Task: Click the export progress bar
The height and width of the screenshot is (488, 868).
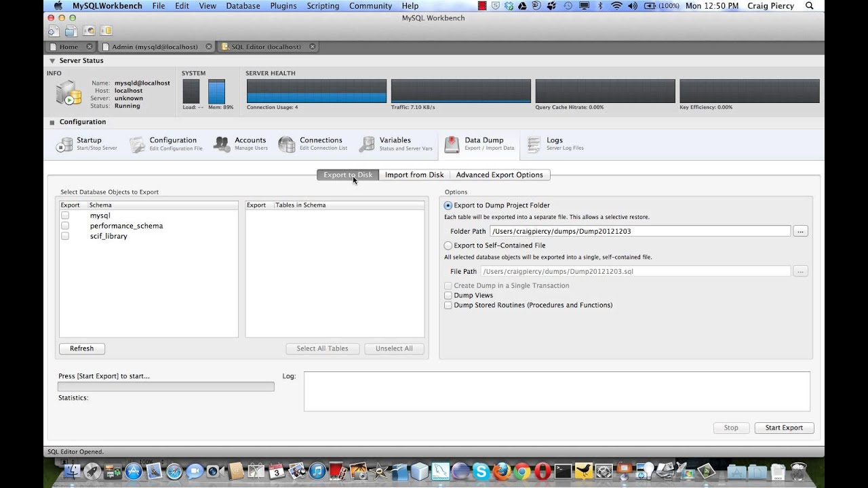Action: tap(166, 387)
